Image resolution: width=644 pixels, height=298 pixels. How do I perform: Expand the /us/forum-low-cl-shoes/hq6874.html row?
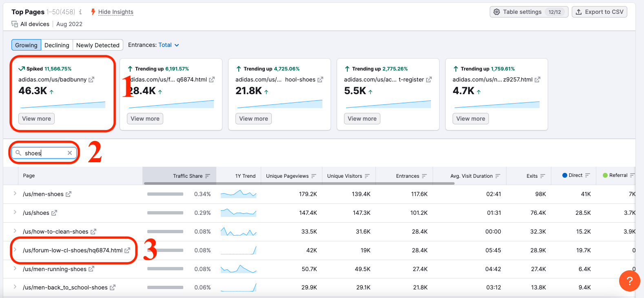click(x=15, y=250)
